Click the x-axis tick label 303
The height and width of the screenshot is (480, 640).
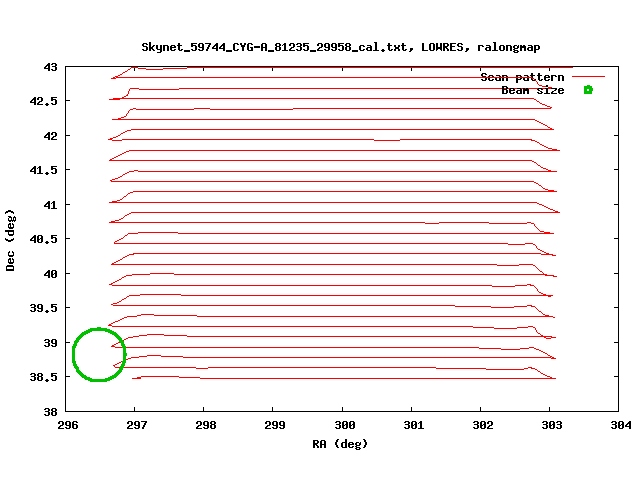[x=551, y=425]
